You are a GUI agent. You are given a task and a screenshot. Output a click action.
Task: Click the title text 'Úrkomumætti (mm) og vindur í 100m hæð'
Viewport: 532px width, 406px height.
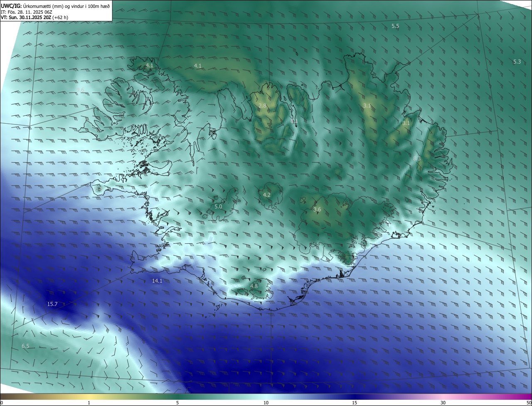pyautogui.click(x=66, y=6)
